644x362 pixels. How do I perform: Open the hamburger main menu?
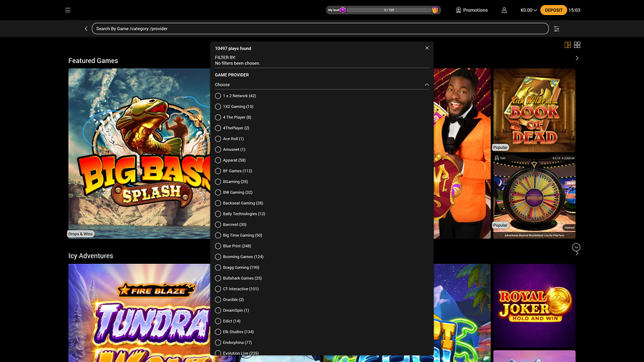67,10
